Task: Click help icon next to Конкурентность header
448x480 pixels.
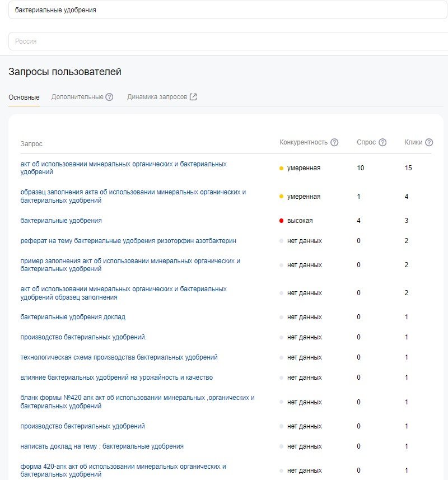Action: (x=334, y=142)
